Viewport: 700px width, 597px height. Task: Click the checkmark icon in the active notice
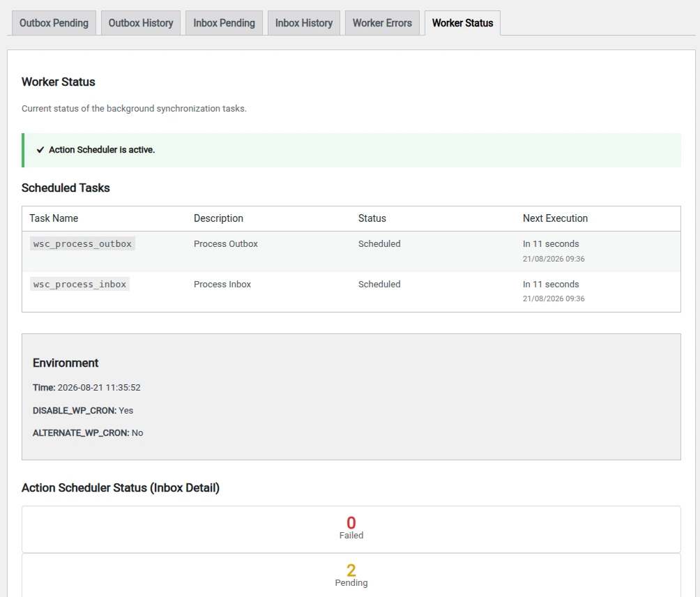click(x=40, y=150)
